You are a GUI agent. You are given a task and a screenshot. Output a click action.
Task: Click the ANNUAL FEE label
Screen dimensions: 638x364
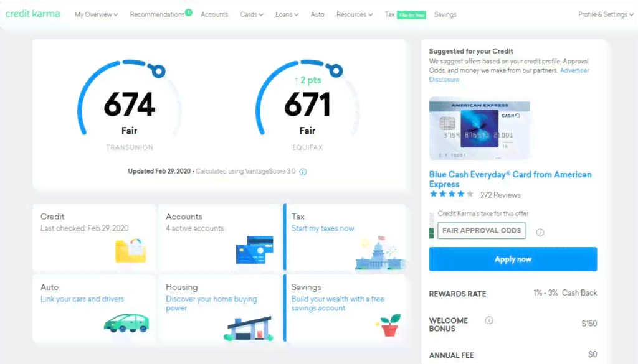(x=451, y=355)
